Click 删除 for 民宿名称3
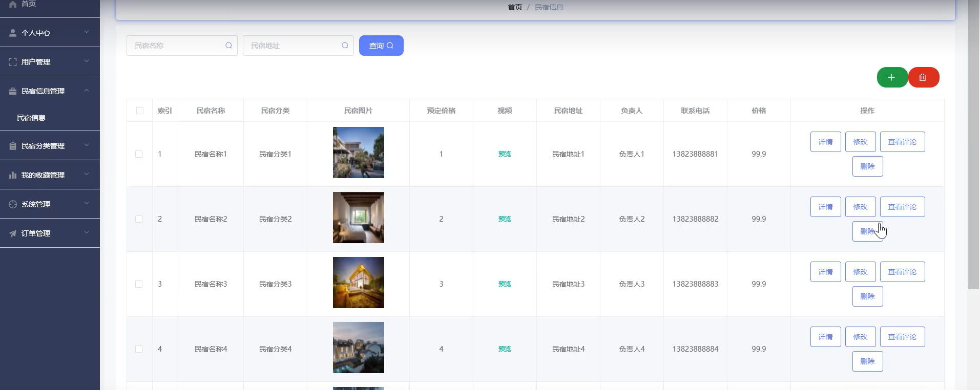The height and width of the screenshot is (390, 980). tap(867, 296)
